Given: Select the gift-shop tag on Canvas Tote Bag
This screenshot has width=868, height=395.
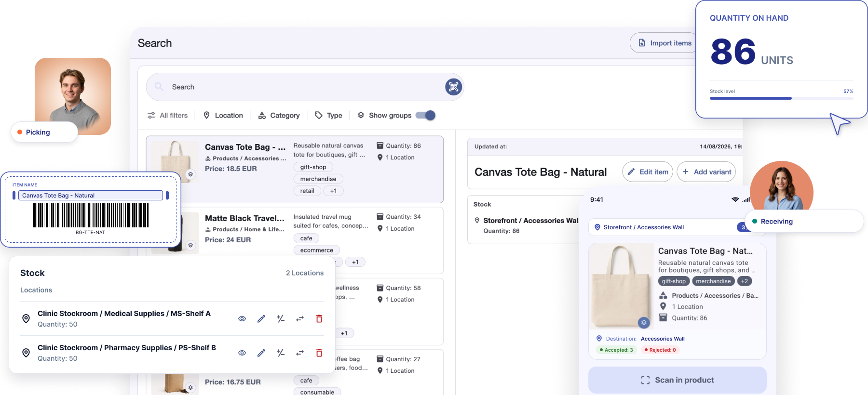Looking at the screenshot, I should tap(313, 167).
